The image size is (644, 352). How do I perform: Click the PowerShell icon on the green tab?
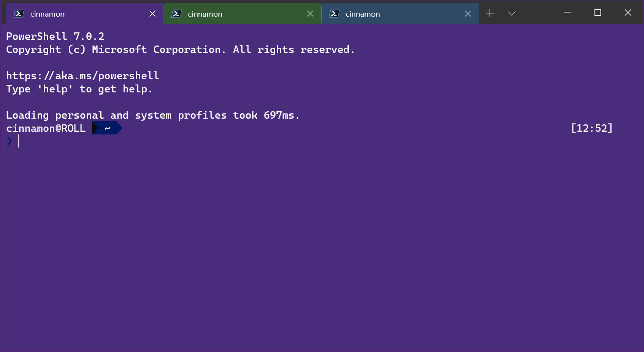[177, 14]
